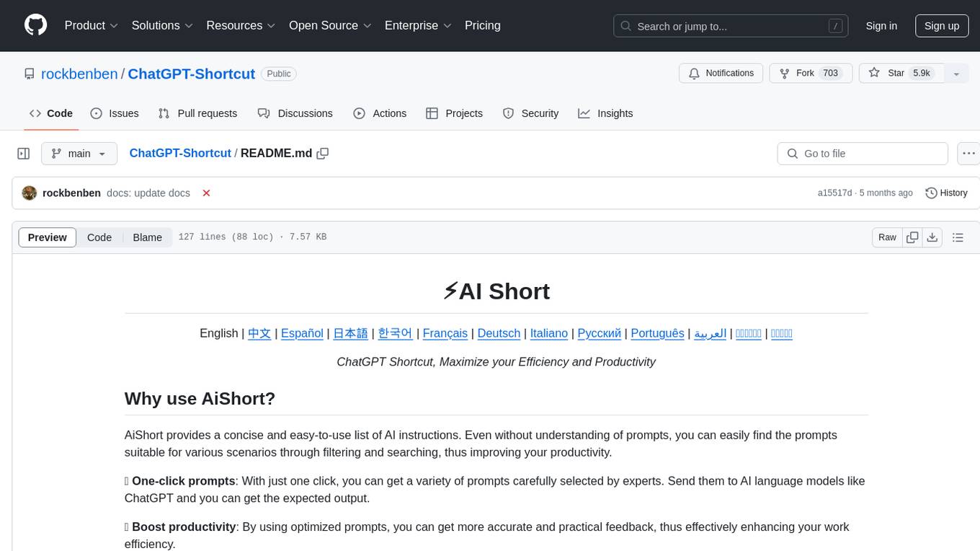Click the Notifications bell button
This screenshot has height=551, width=980.
coord(721,73)
